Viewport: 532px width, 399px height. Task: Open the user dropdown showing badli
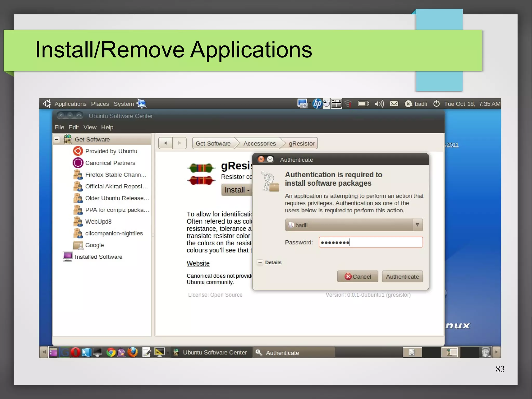point(354,225)
